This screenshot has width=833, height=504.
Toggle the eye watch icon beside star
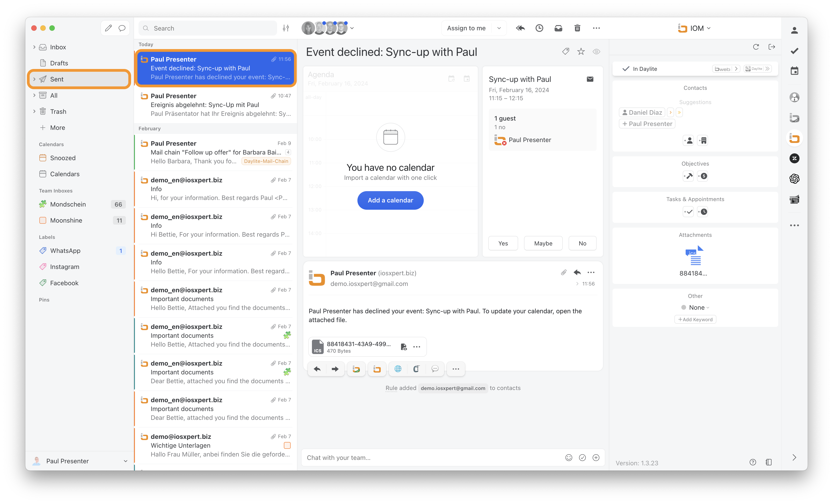coord(596,51)
